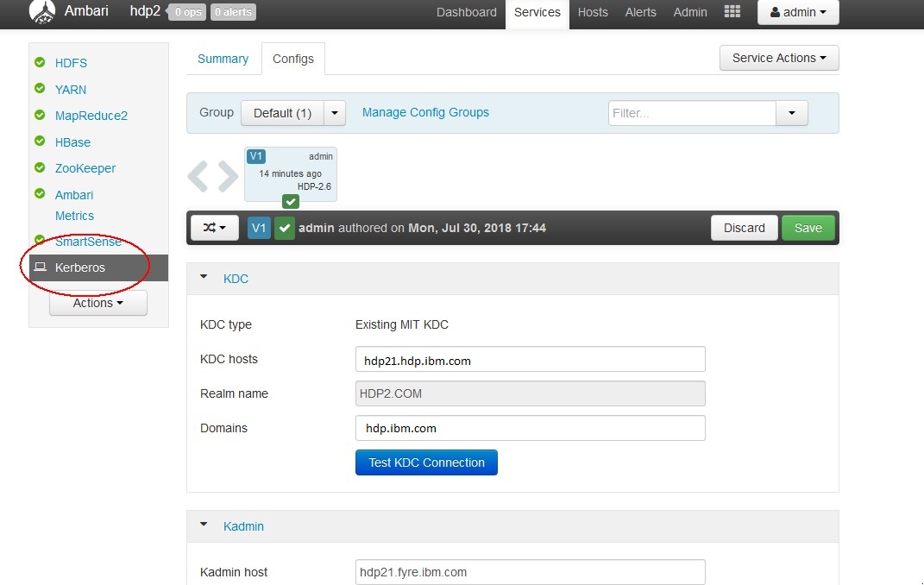Collapse the KDC section

(204, 278)
